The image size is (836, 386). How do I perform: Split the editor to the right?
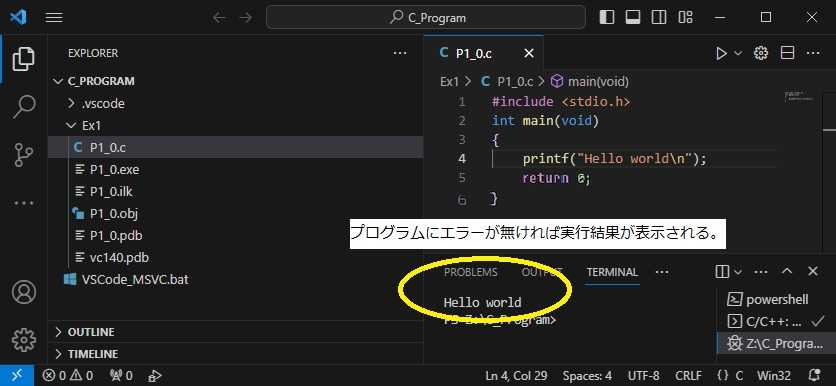coord(787,53)
